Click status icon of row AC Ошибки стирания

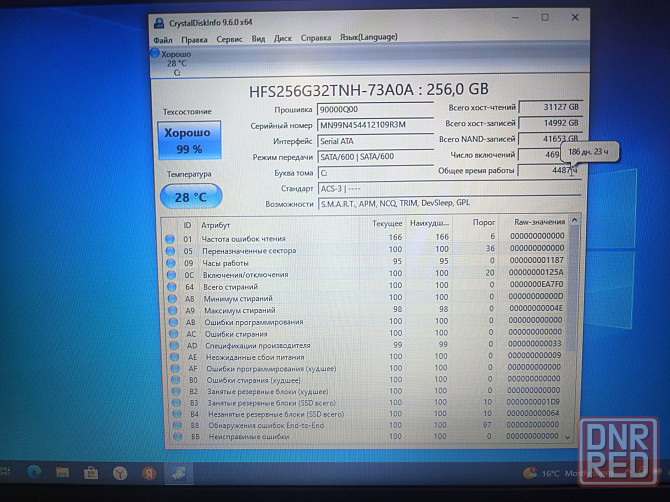point(173,334)
